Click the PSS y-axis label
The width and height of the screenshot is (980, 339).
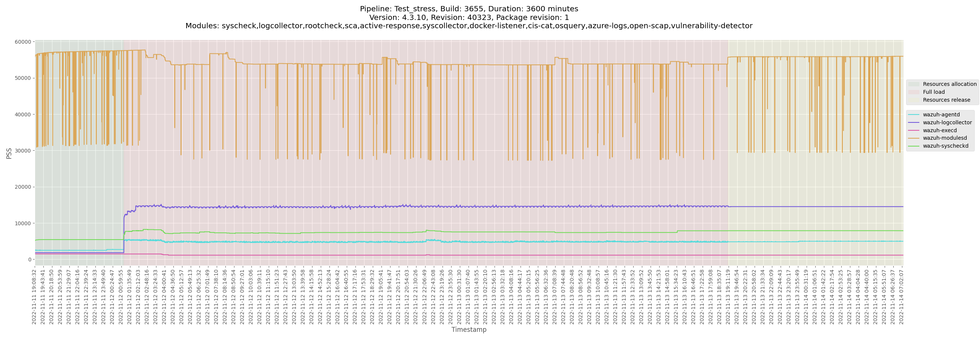point(9,153)
